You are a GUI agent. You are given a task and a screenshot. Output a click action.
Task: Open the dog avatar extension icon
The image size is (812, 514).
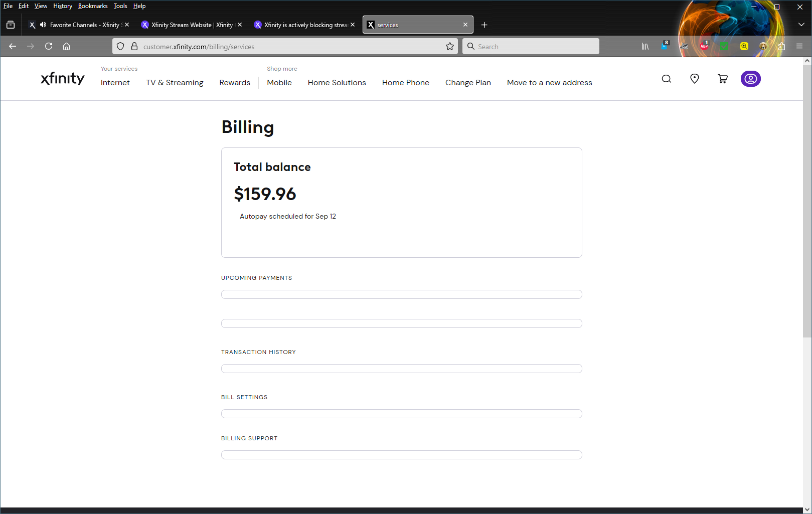[x=763, y=46]
